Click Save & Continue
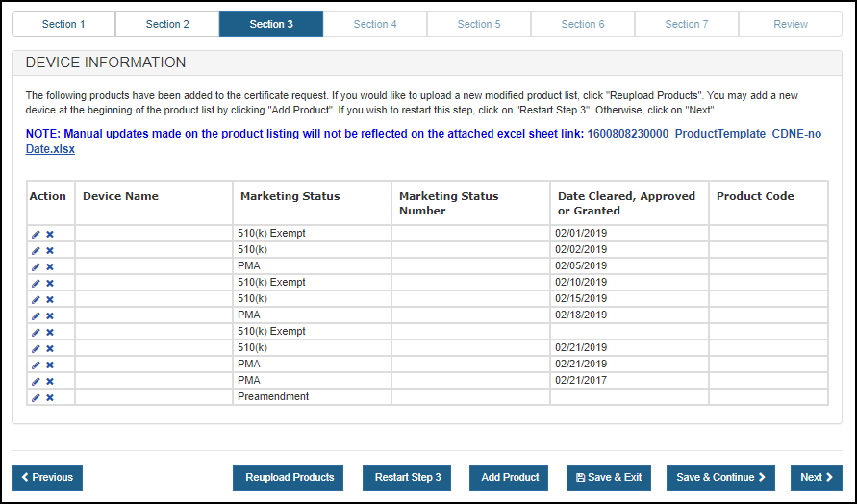This screenshot has width=857, height=504. (720, 477)
